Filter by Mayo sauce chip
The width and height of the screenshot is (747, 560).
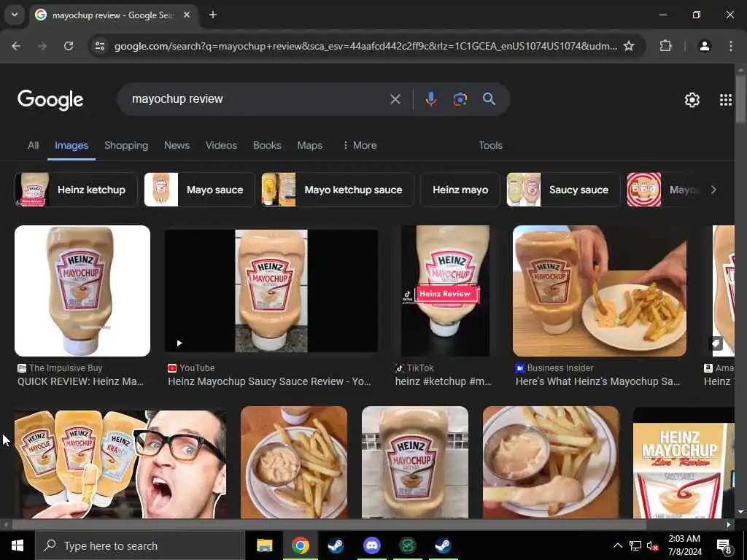(199, 190)
